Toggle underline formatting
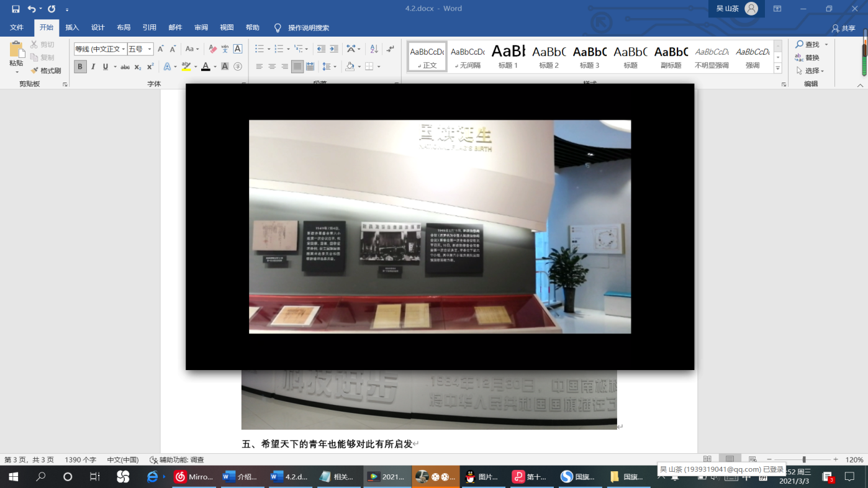868x488 pixels. [x=106, y=67]
